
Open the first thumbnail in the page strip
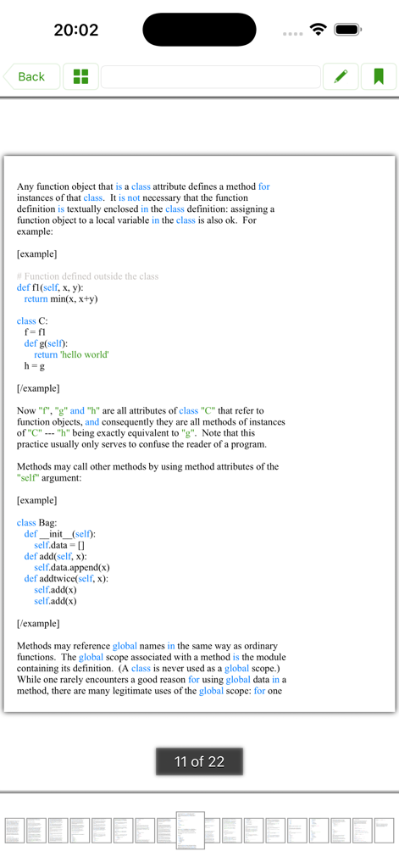(x=14, y=831)
